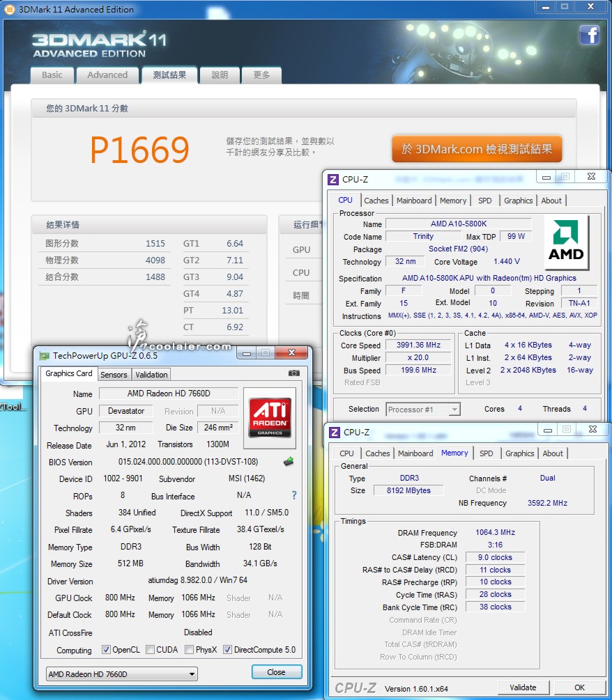Toggle the OpenCL checkbox
This screenshot has width=612, height=700.
[x=106, y=650]
